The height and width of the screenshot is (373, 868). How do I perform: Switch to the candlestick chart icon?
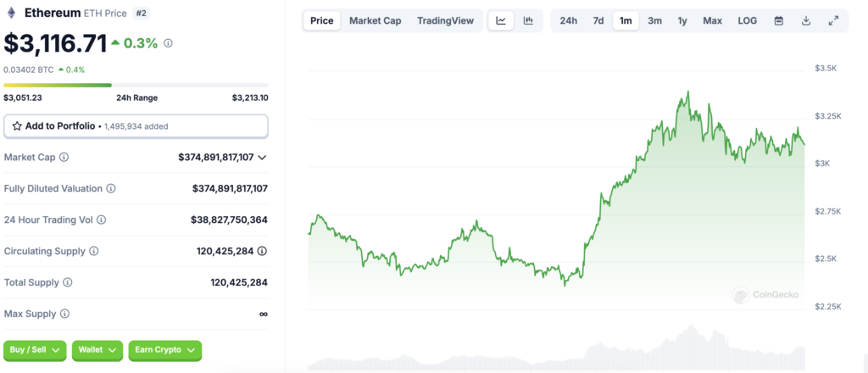528,20
